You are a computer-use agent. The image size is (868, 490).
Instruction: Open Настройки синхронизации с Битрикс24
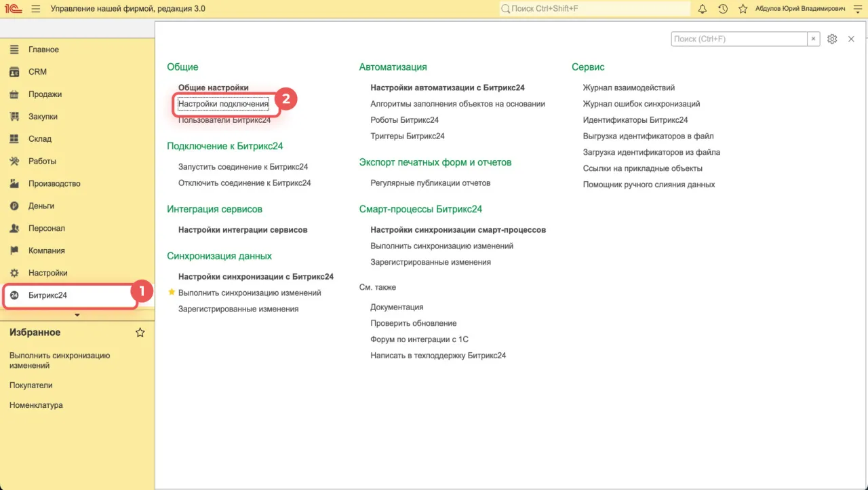click(256, 277)
